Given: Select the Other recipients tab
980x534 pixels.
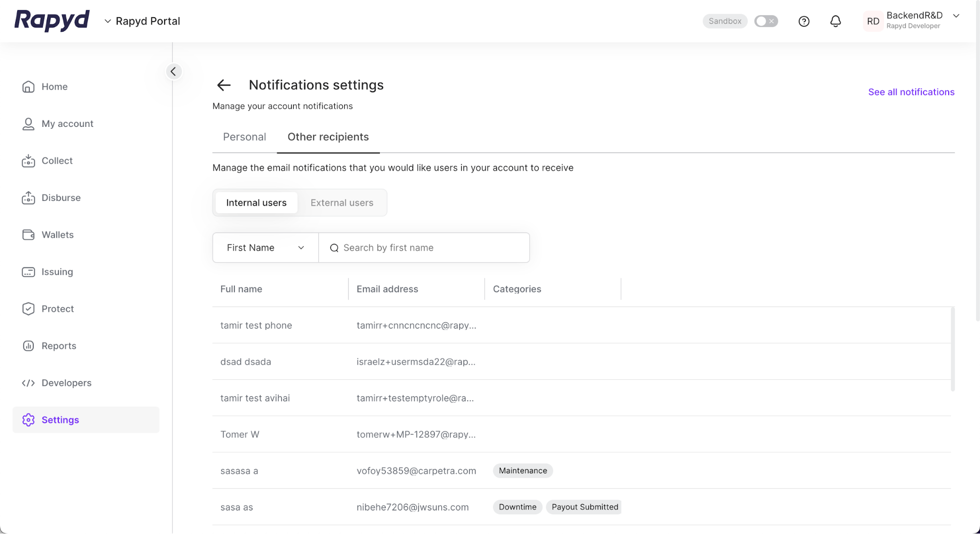Looking at the screenshot, I should coord(328,137).
